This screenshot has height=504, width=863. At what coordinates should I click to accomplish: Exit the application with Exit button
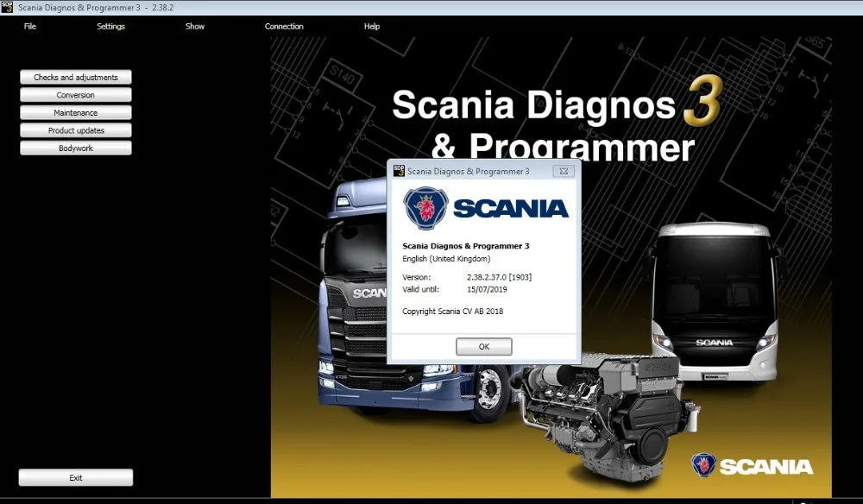(76, 477)
